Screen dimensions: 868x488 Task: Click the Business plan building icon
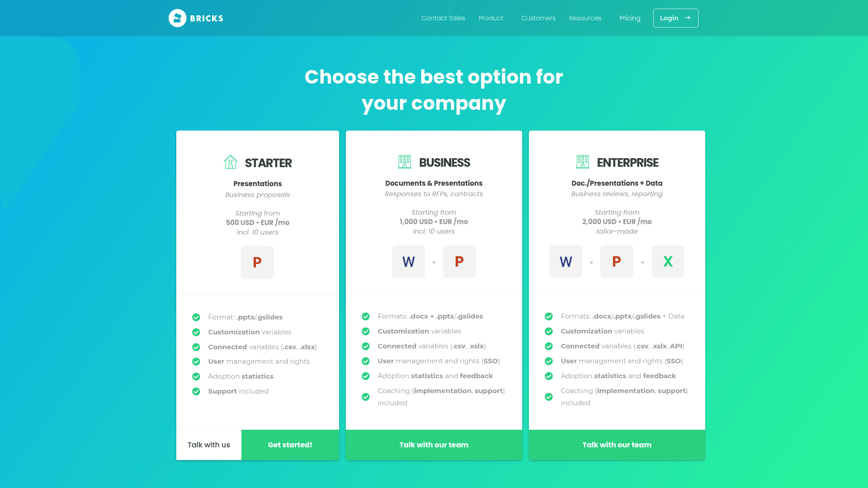pos(405,161)
